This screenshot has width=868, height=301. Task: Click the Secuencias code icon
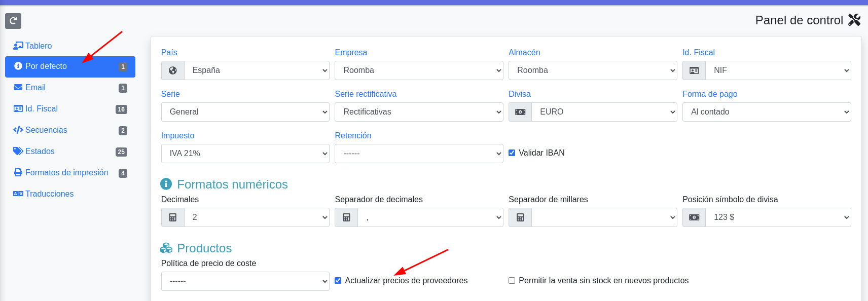18,130
